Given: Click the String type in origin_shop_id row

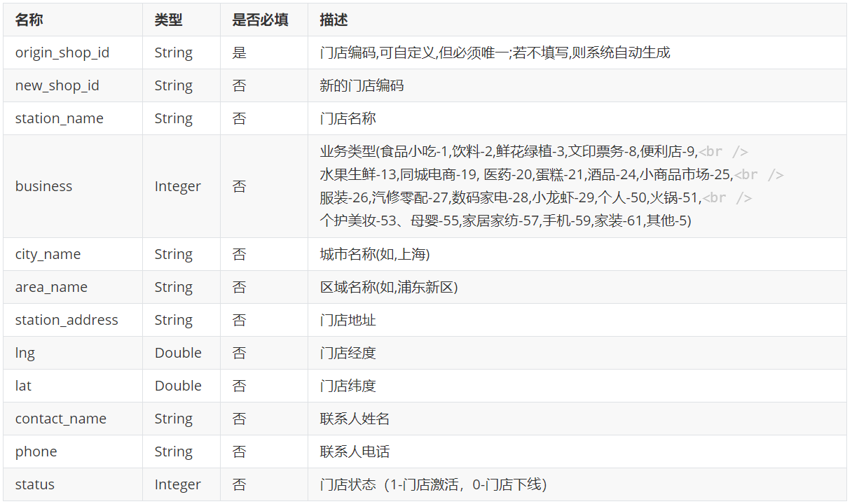Looking at the screenshot, I should coord(174,52).
